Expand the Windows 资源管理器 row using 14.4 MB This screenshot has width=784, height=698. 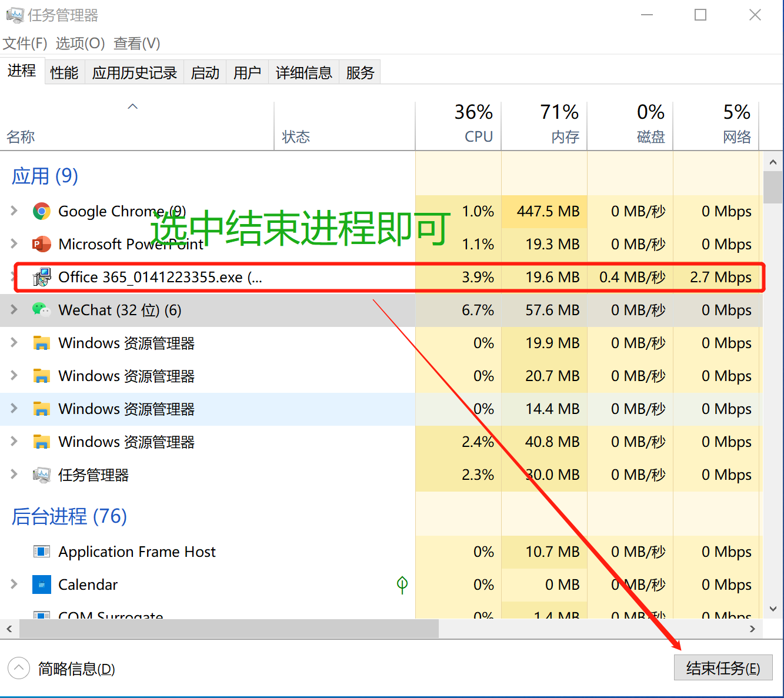pyautogui.click(x=14, y=408)
